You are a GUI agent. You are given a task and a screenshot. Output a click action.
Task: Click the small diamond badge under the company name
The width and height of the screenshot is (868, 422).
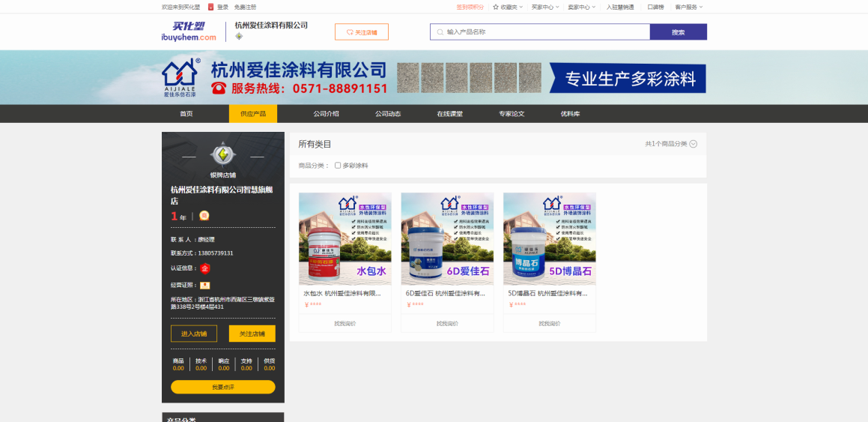(x=239, y=37)
